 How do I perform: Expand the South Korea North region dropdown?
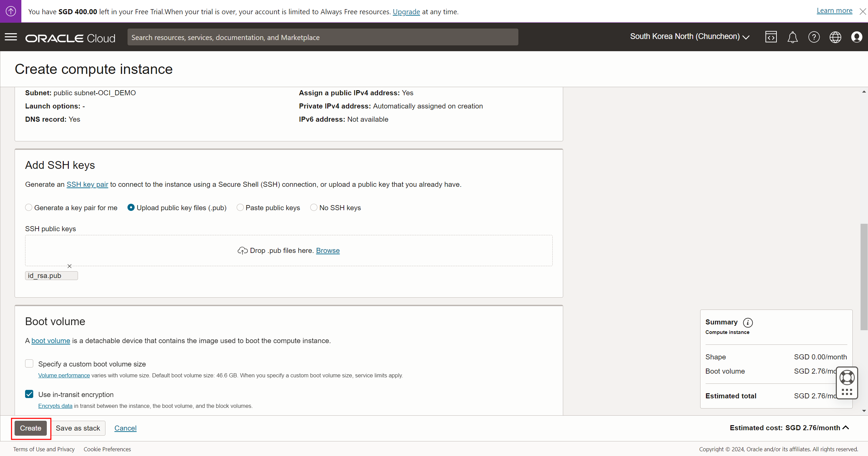click(x=690, y=37)
